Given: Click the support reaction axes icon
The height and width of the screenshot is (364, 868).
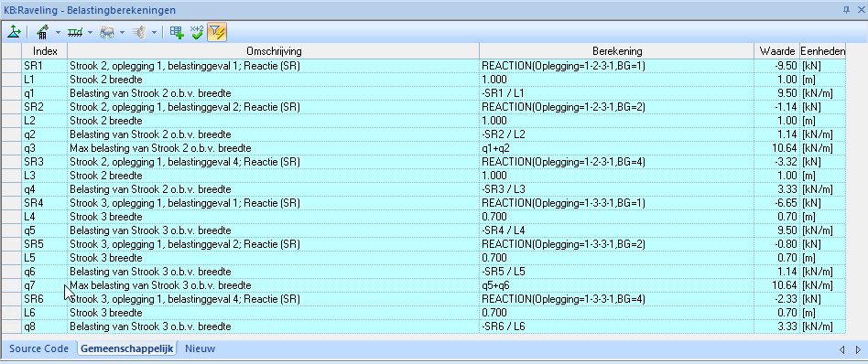Looking at the screenshot, I should [14, 32].
